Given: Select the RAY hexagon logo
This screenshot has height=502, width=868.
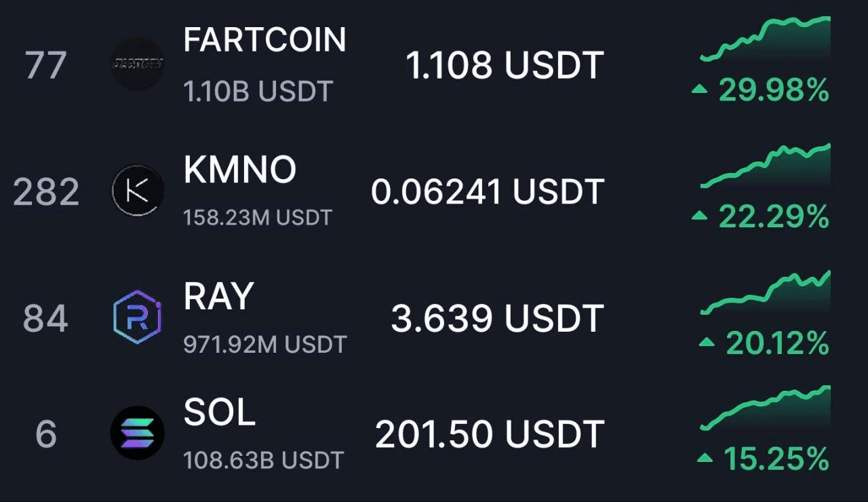Looking at the screenshot, I should [137, 317].
